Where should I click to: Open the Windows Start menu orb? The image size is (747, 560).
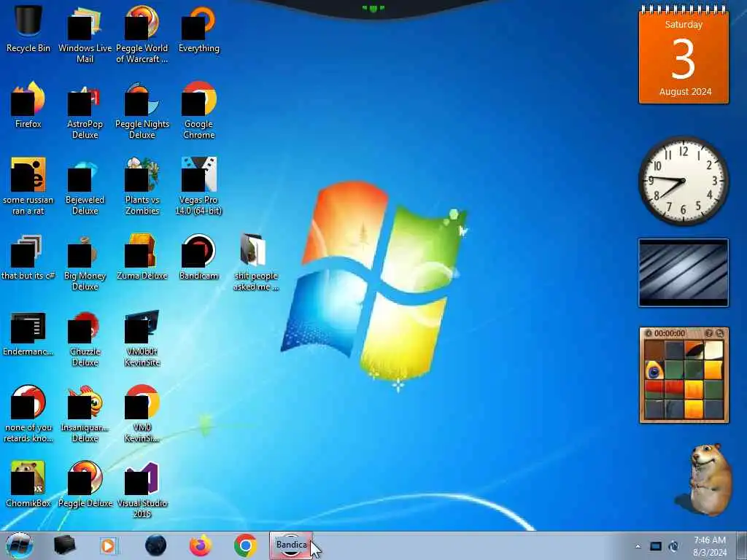(x=19, y=545)
